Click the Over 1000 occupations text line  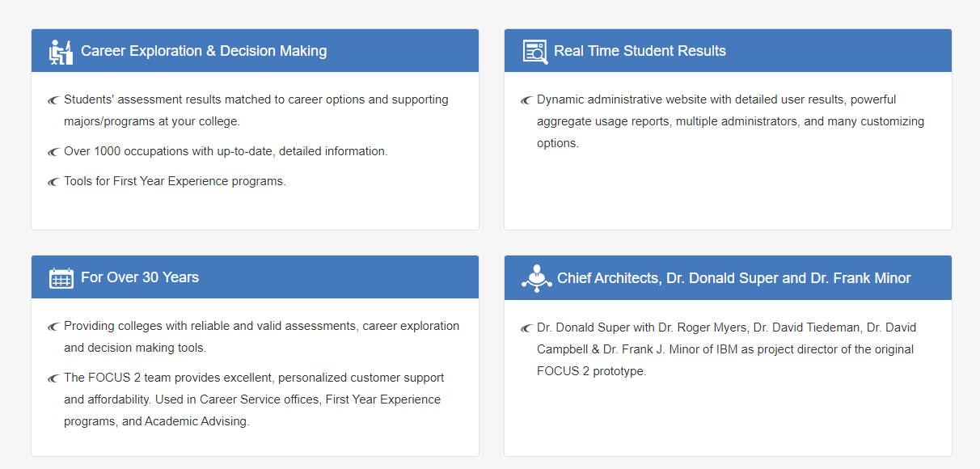pos(226,151)
